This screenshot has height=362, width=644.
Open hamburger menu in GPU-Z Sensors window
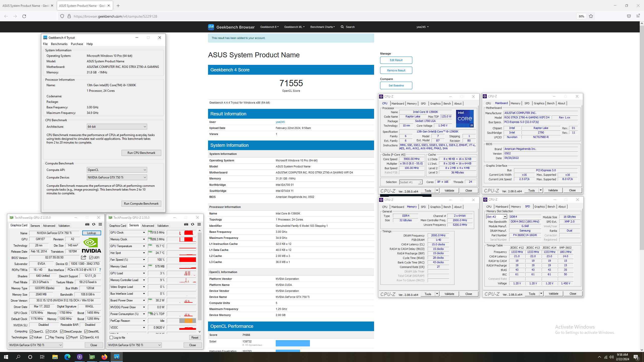pyautogui.click(x=199, y=224)
